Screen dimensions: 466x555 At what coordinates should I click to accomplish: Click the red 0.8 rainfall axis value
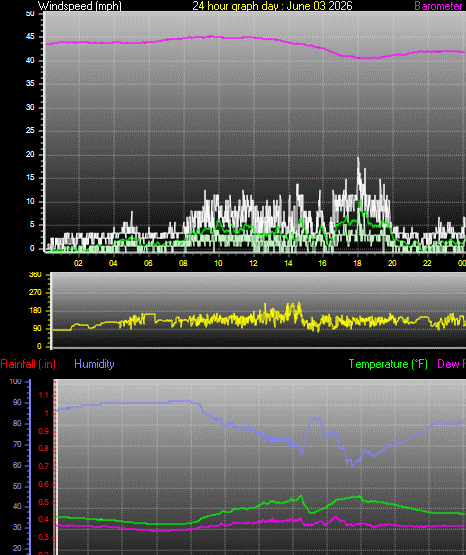point(43,449)
